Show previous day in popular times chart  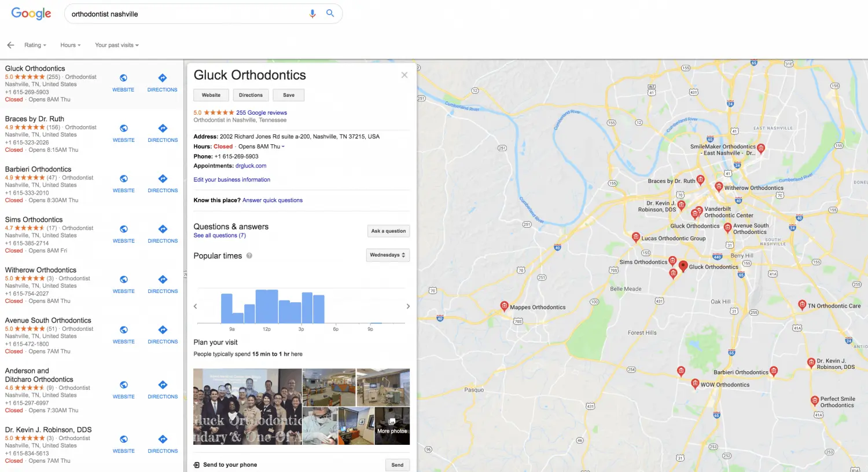[x=196, y=306]
